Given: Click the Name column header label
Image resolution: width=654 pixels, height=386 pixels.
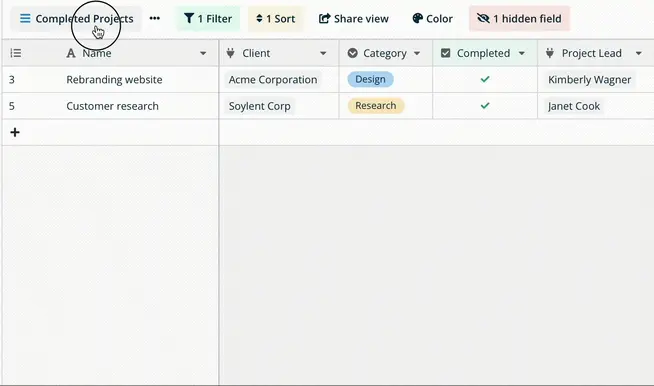Looking at the screenshot, I should click(x=97, y=53).
